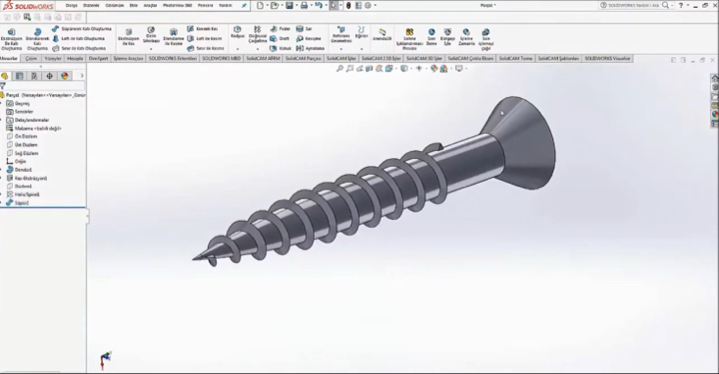
Task: Open dropdown arrow under Eğriler
Action: pyautogui.click(x=361, y=49)
